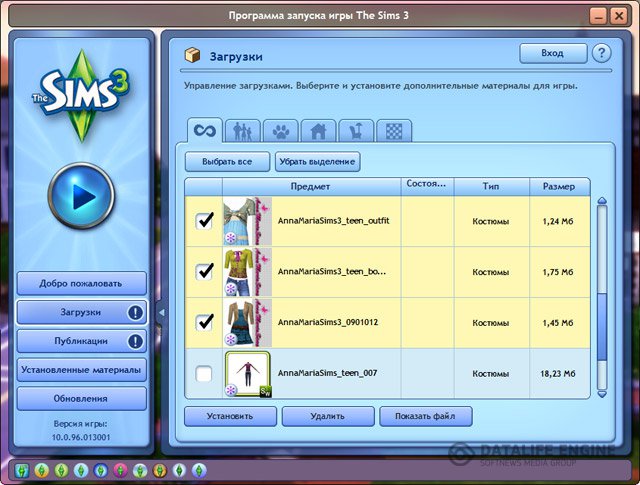
Task: Click the exclamation badge on Загрузки
Action: tap(135, 313)
